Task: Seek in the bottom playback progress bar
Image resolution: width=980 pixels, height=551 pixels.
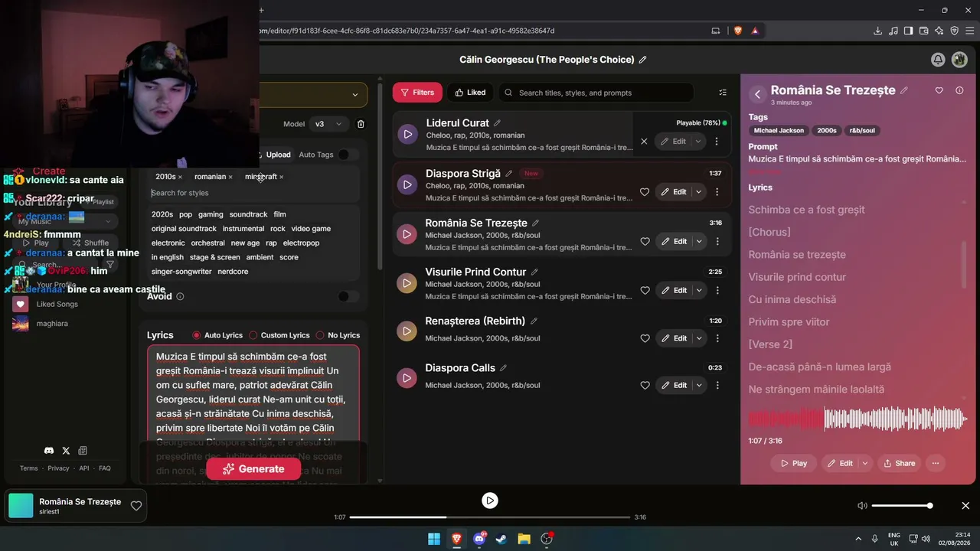Action: click(490, 517)
